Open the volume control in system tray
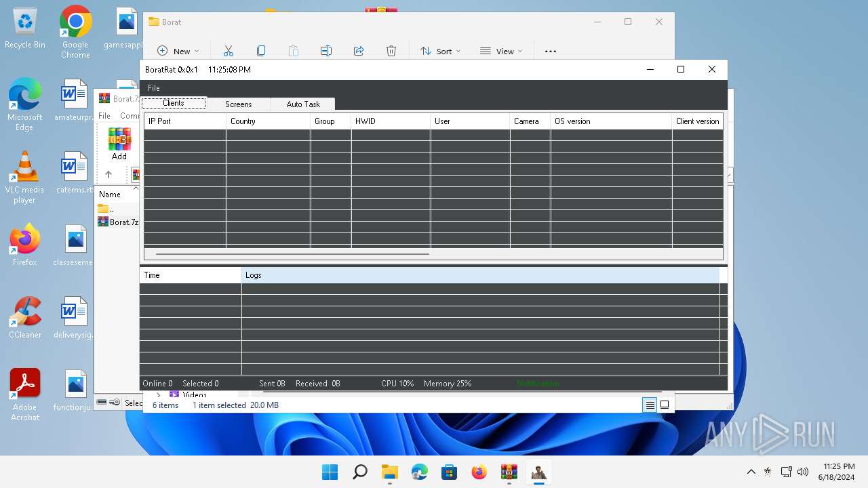The height and width of the screenshot is (488, 868). click(x=803, y=472)
